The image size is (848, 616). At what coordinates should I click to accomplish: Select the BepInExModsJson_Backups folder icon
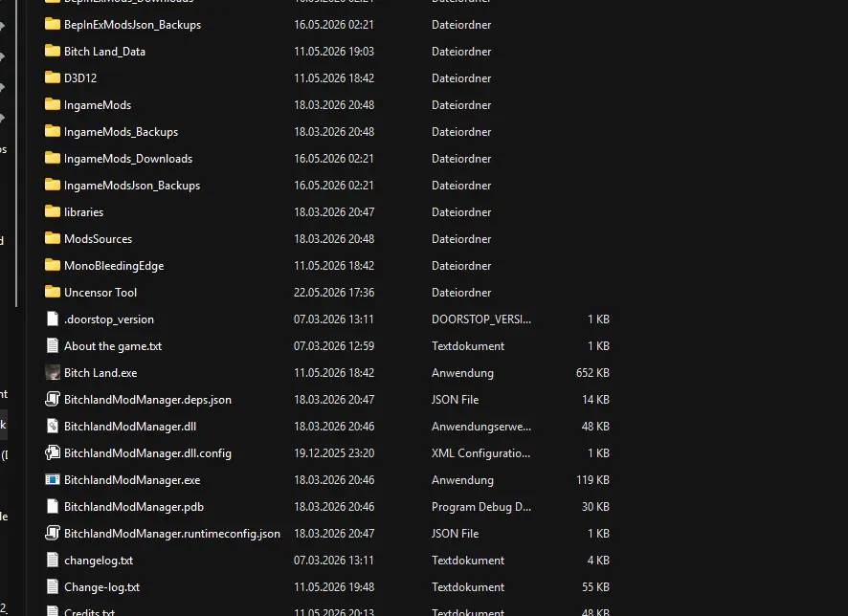(53, 24)
